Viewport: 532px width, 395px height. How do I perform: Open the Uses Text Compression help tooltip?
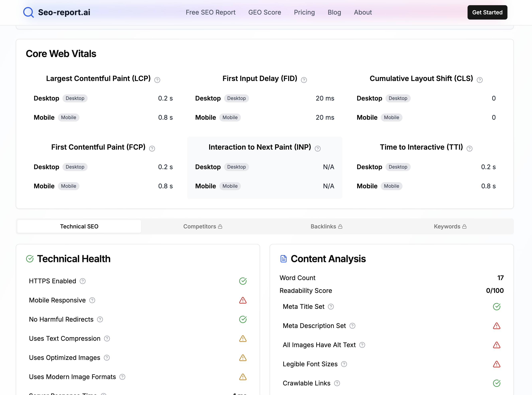[107, 339]
